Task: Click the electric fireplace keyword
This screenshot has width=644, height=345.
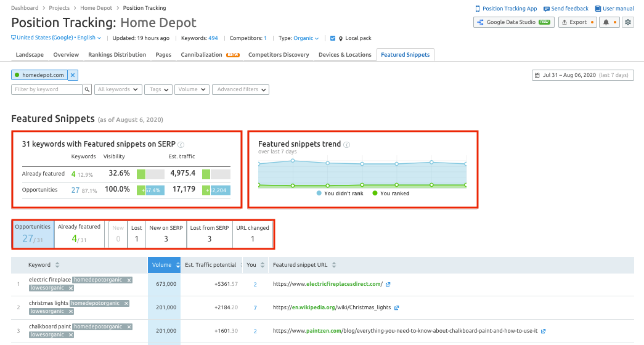Action: click(50, 280)
